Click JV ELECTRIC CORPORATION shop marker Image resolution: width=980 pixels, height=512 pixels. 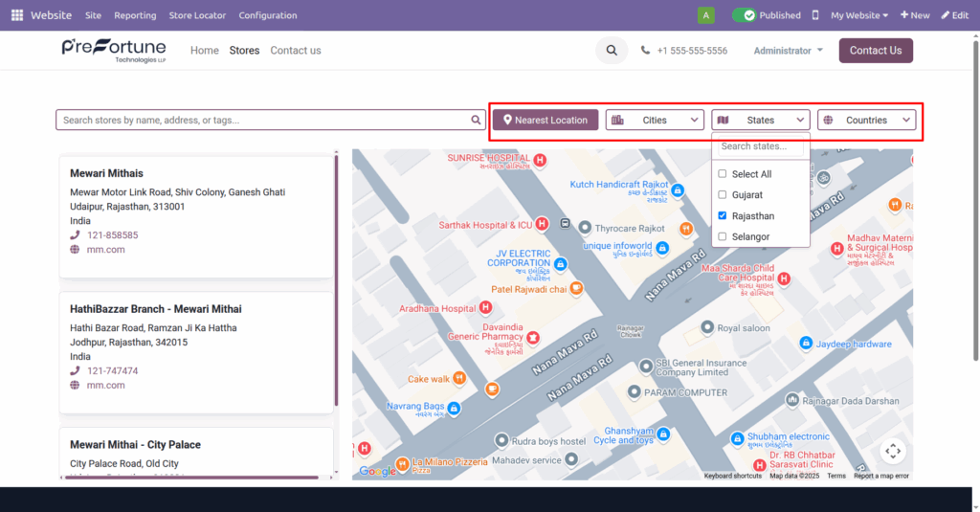[561, 264]
